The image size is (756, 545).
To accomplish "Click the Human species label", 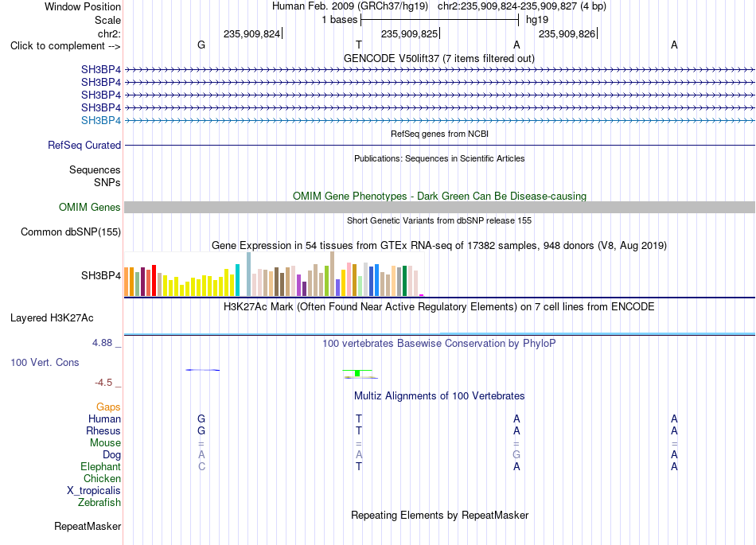I will click(104, 418).
